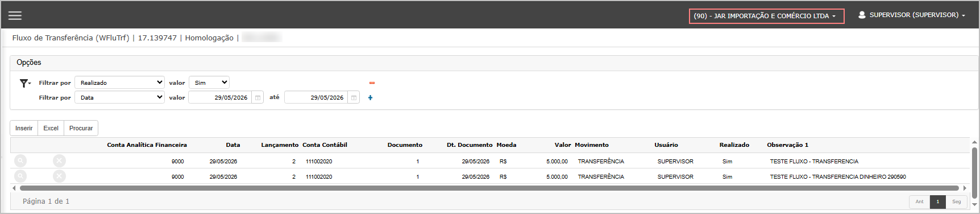Image resolution: width=980 pixels, height=214 pixels.
Task: Click the funnel filter options icon
Action: (x=24, y=83)
